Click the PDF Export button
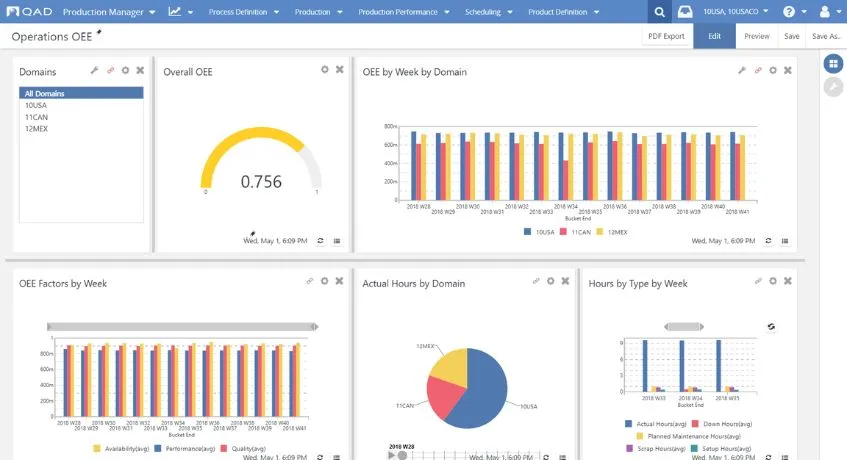Screen dimensions: 847x460 pos(666,36)
